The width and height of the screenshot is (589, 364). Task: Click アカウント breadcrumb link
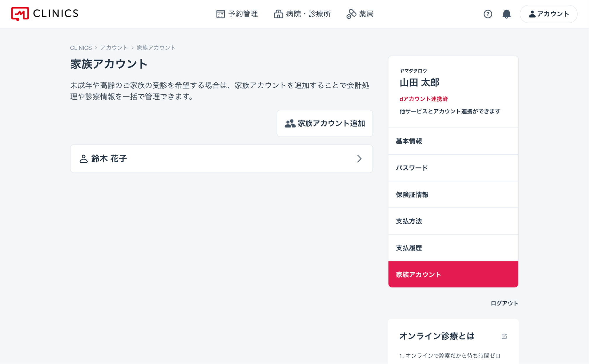click(114, 48)
